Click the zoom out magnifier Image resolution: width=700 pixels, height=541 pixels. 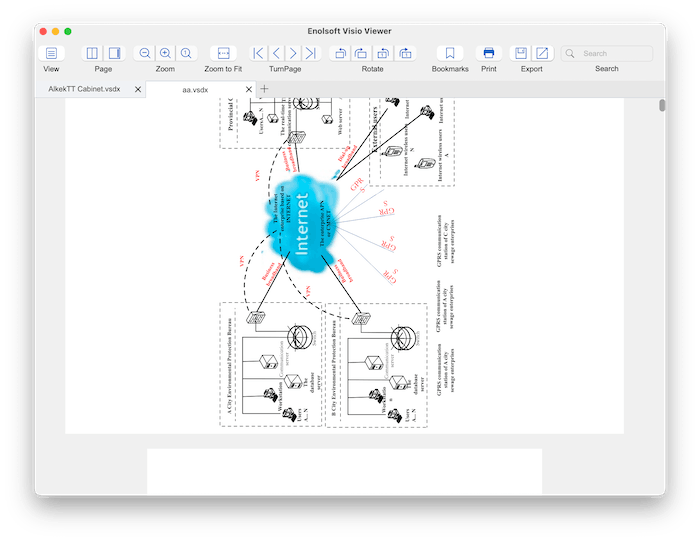click(145, 53)
